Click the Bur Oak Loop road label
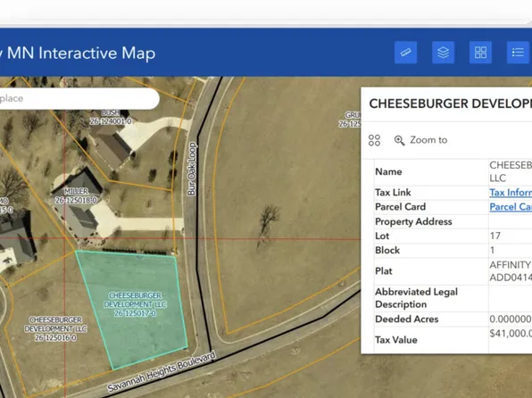Screen dimensions: 532x398 [192, 169]
